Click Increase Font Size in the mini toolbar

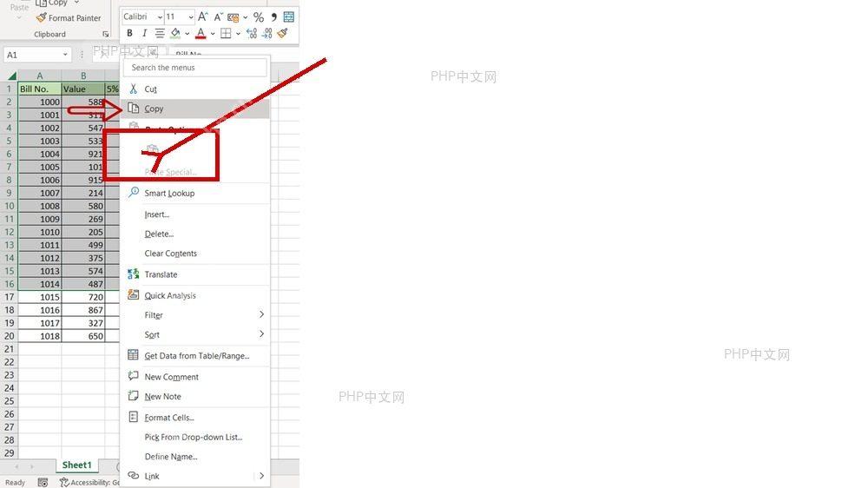click(x=203, y=16)
